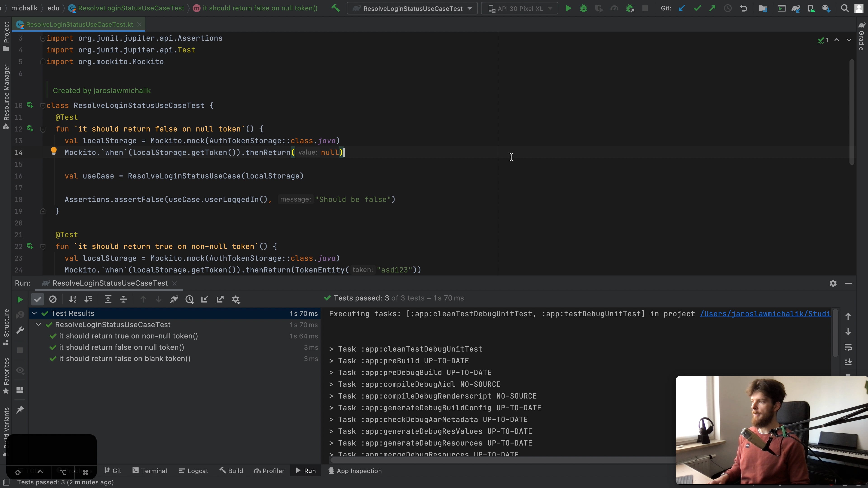868x488 pixels.
Task: Open the Terminal tool window
Action: pyautogui.click(x=150, y=470)
